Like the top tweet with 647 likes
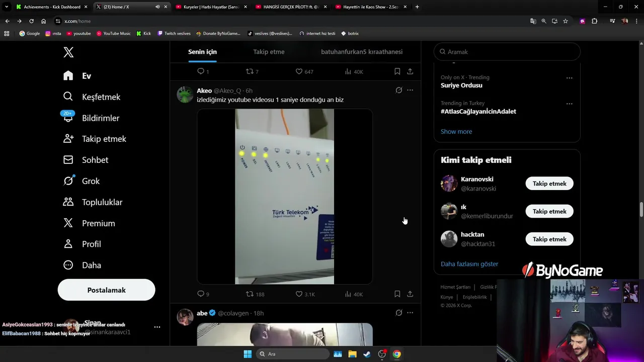This screenshot has width=644, height=362. click(x=304, y=71)
